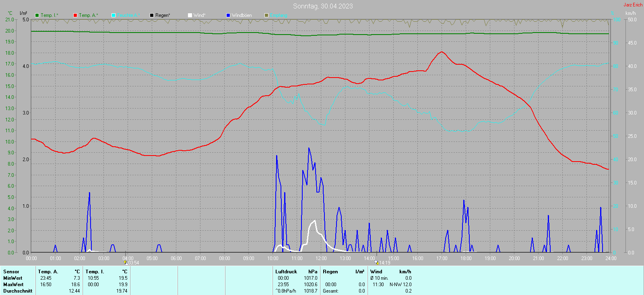Click the ^0.8hPa/h pressure trend text
Screen dimensions: 644x295
[286, 291]
